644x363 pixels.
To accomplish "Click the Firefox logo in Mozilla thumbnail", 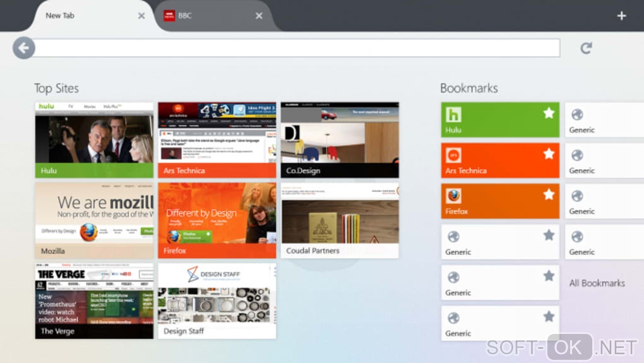I will tap(89, 232).
